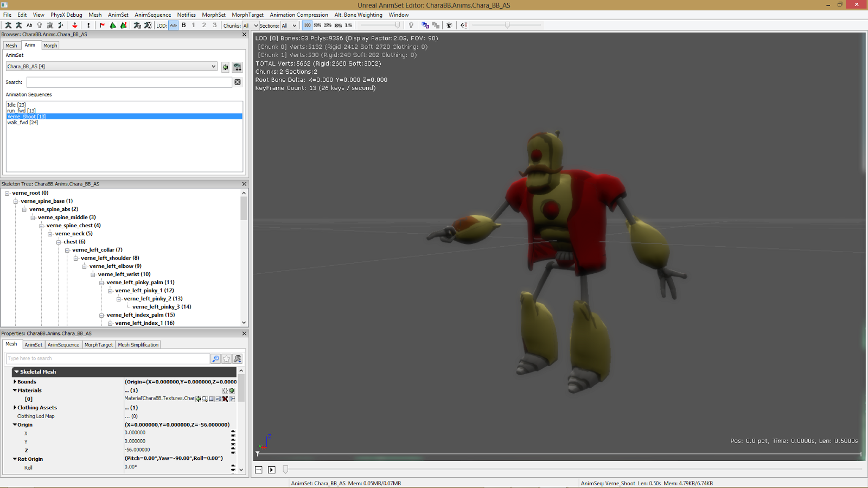Image resolution: width=868 pixels, height=488 pixels.
Task: Toggle the LOD Base (B) button
Action: pyautogui.click(x=184, y=25)
